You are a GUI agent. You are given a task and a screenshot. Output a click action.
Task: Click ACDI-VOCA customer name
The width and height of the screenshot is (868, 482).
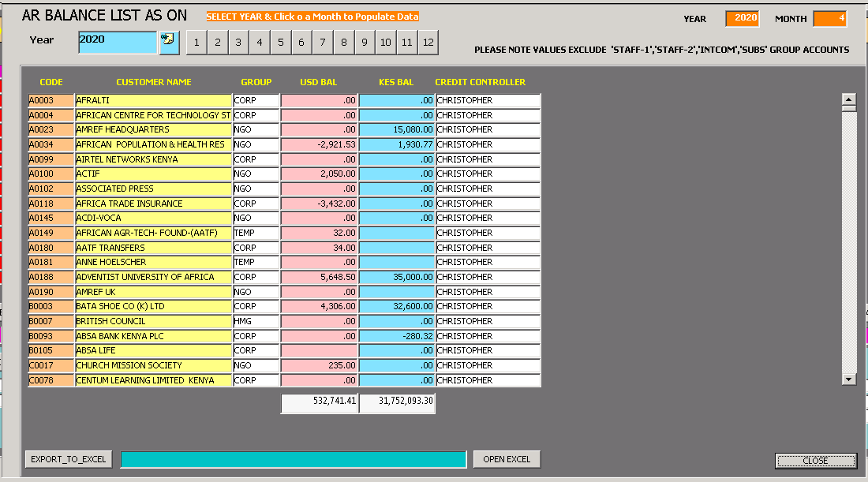click(153, 218)
